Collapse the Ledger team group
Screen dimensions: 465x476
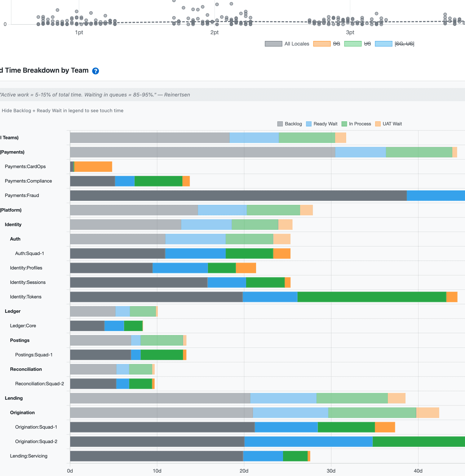point(13,311)
